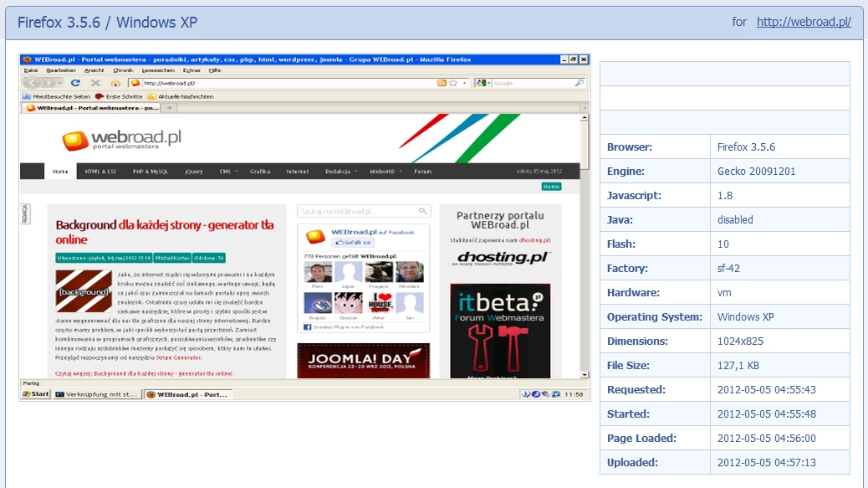Open the itbeta Forum Webmastera banner
Image resolution: width=868 pixels, height=488 pixels.
point(500,331)
